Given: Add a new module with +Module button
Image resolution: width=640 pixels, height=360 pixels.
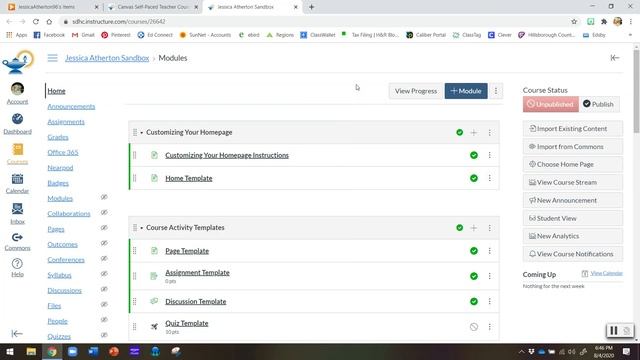Looking at the screenshot, I should (466, 91).
